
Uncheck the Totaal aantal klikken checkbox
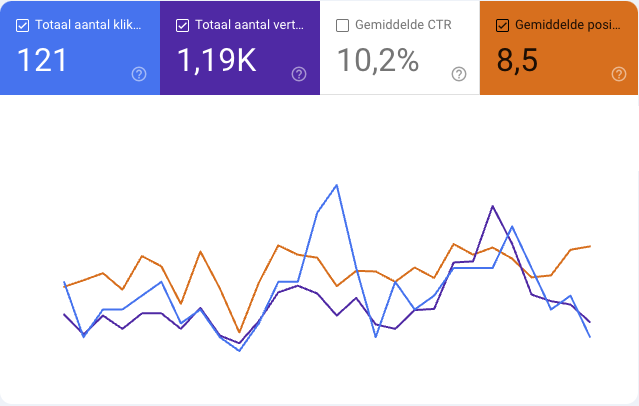click(x=22, y=25)
